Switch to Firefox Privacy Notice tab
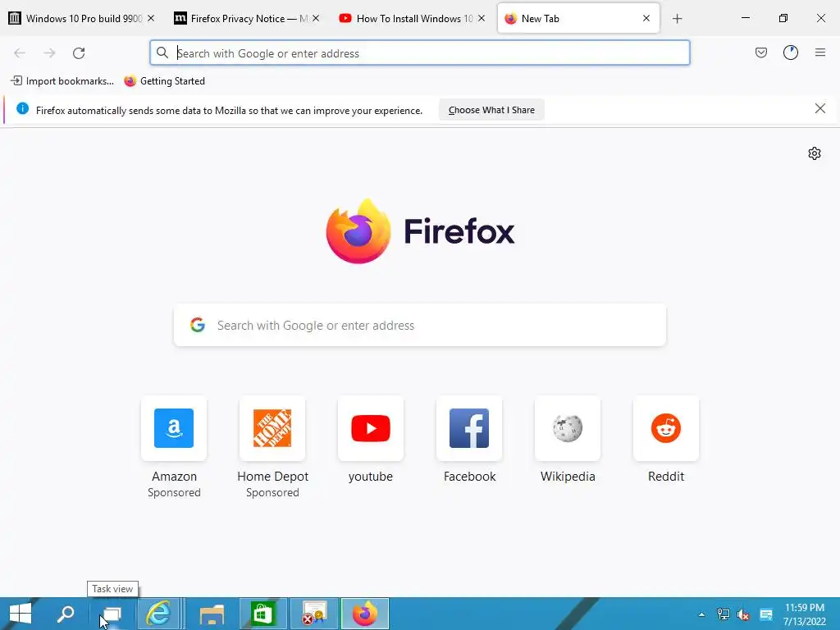The height and width of the screenshot is (630, 840). click(248, 19)
